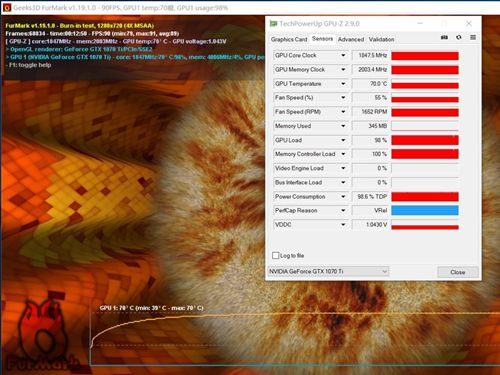Go to the Validation tab
Screen dimensions: 500x375
(381, 39)
